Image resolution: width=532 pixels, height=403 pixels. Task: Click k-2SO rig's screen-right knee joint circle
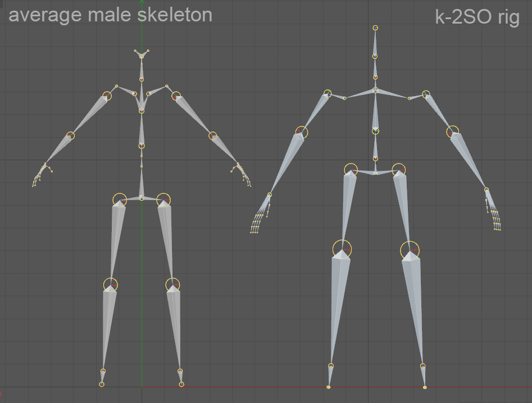(x=410, y=250)
